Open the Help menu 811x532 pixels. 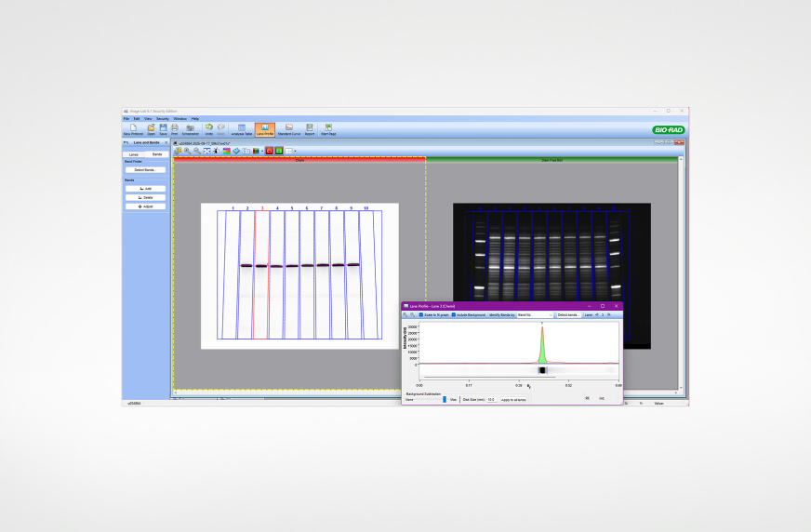click(195, 118)
